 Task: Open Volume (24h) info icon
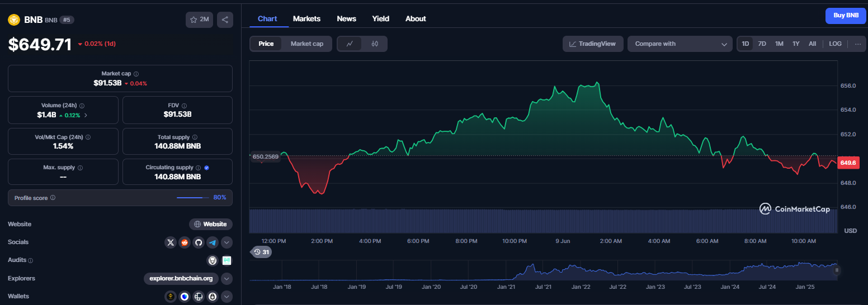(x=82, y=106)
